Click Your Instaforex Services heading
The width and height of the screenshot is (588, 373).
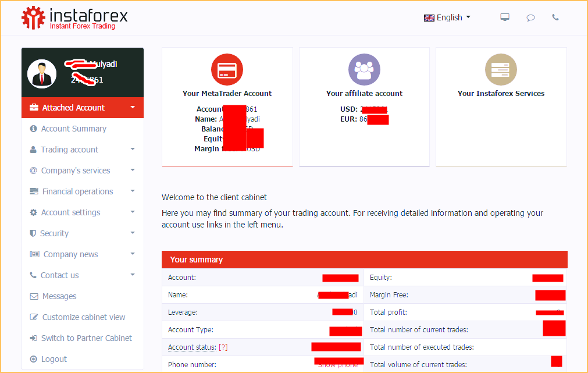(x=501, y=94)
